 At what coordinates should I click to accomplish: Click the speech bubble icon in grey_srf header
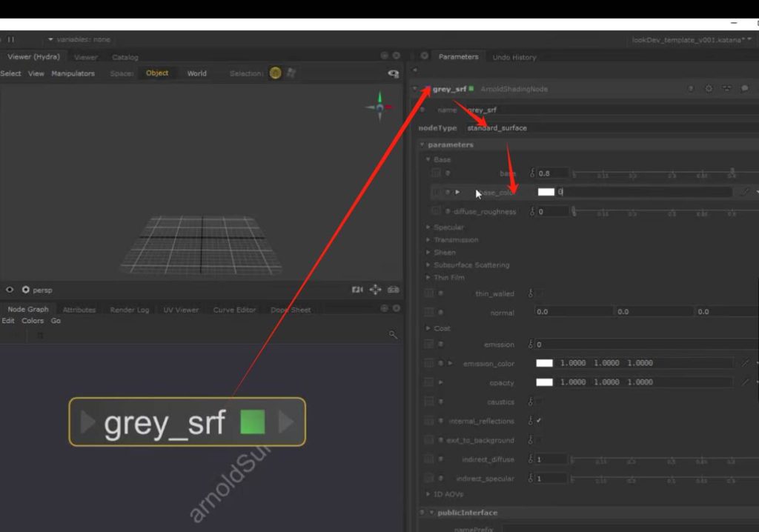pos(744,89)
